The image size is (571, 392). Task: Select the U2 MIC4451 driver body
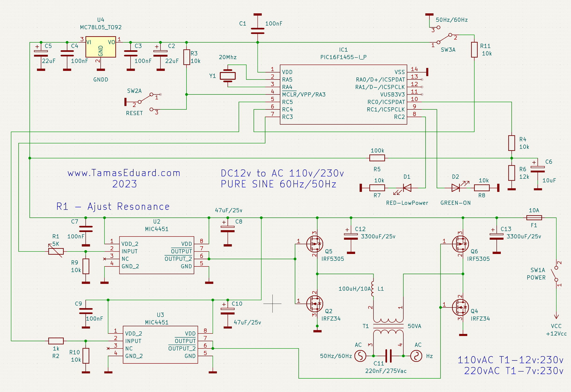coord(156,255)
